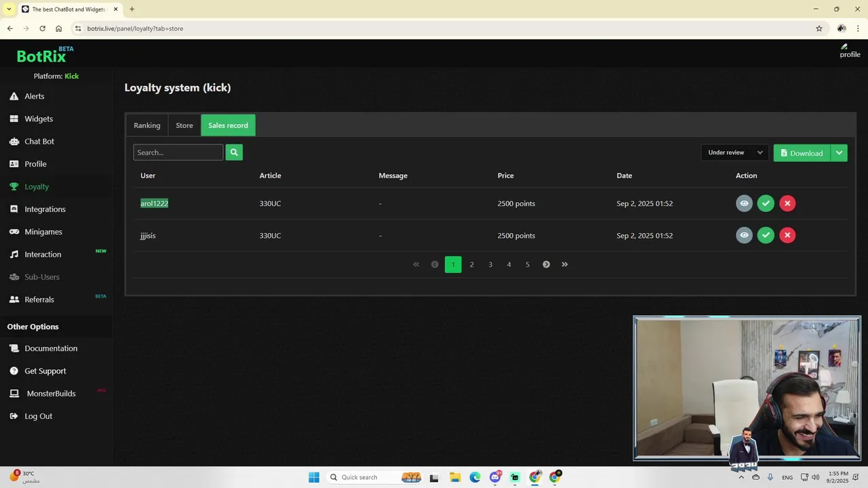Click the Kick platform label
The height and width of the screenshot is (488, 868).
72,76
